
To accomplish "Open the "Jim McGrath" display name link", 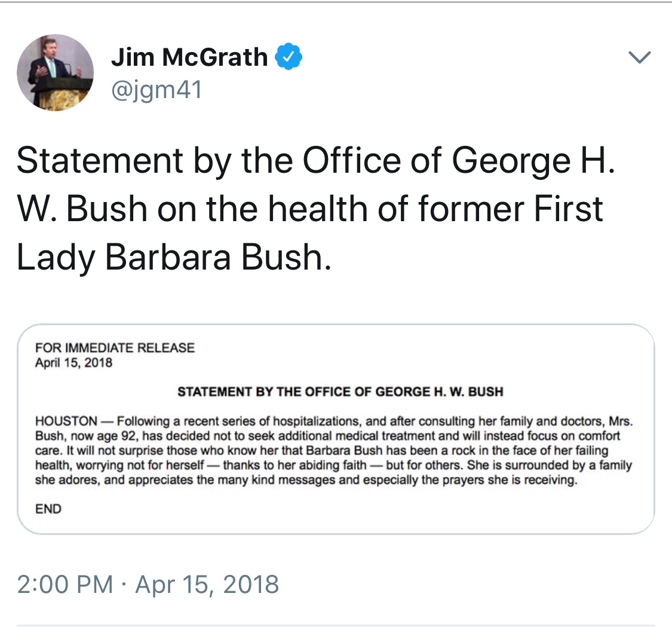I will click(189, 57).
